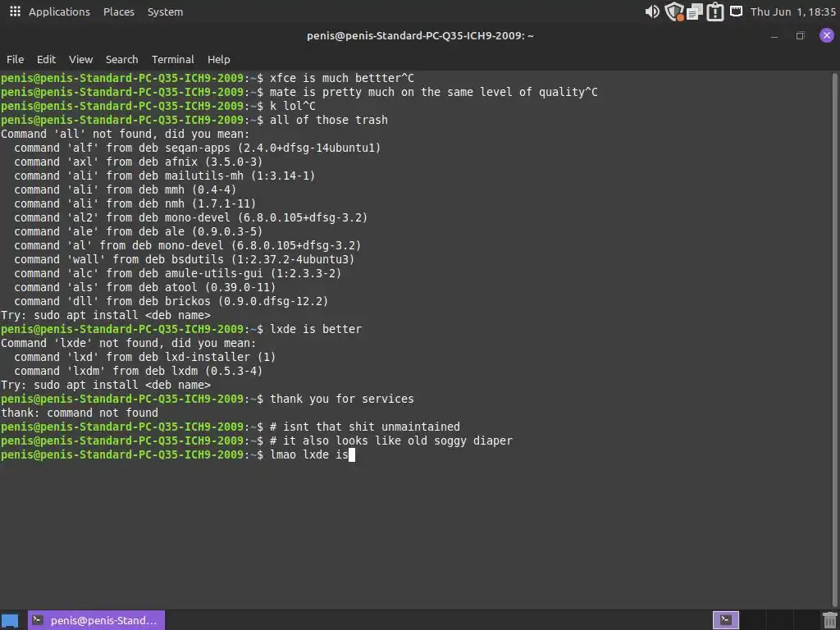Viewport: 840px width, 630px height.
Task: Open the File menu
Action: point(15,59)
